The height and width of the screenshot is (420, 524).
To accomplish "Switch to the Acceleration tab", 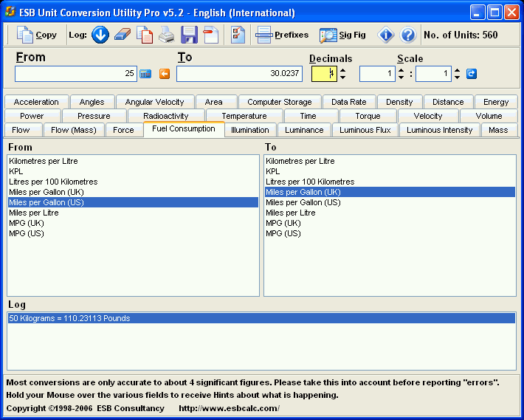I will click(36, 102).
